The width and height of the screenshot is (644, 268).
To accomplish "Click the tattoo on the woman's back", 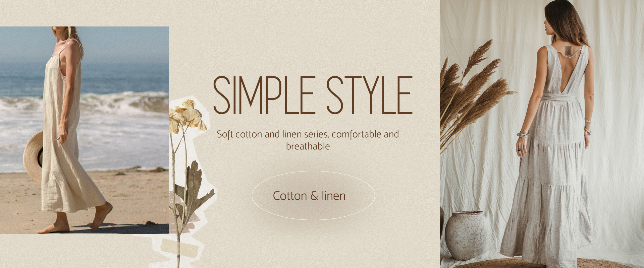I will coord(568,51).
